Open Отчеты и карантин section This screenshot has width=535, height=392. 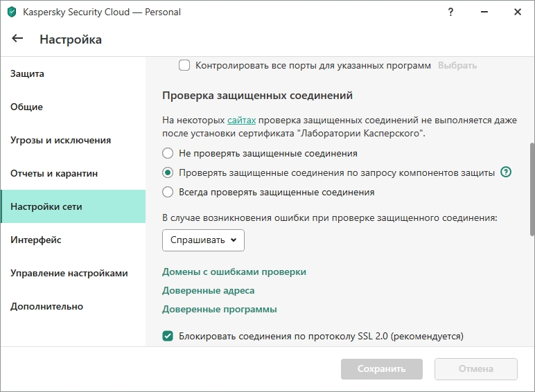pyautogui.click(x=73, y=173)
